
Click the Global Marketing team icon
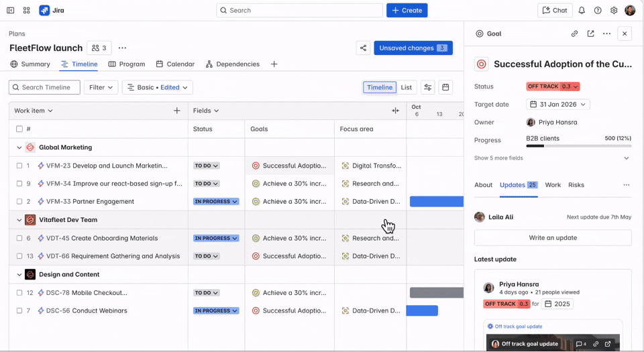30,148
